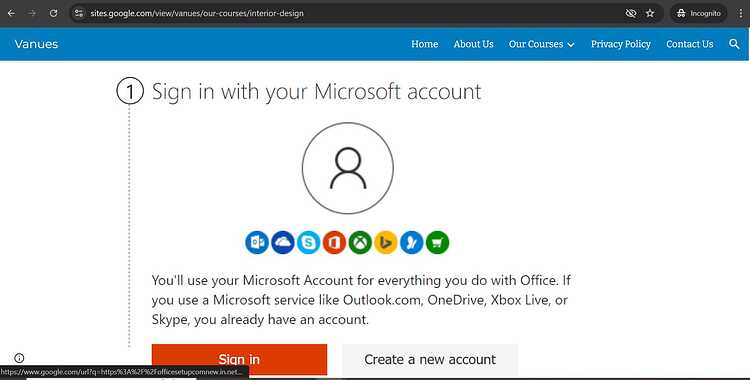
Task: Click the browser back arrow
Action: (11, 13)
